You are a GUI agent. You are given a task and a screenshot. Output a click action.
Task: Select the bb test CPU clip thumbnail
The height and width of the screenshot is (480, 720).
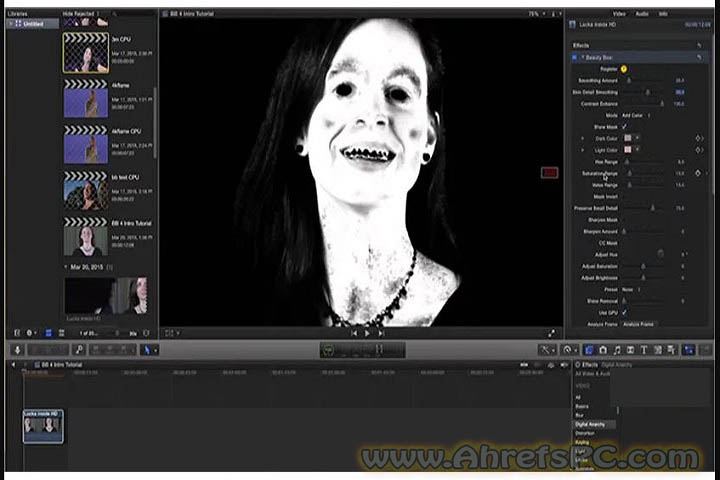pyautogui.click(x=86, y=190)
